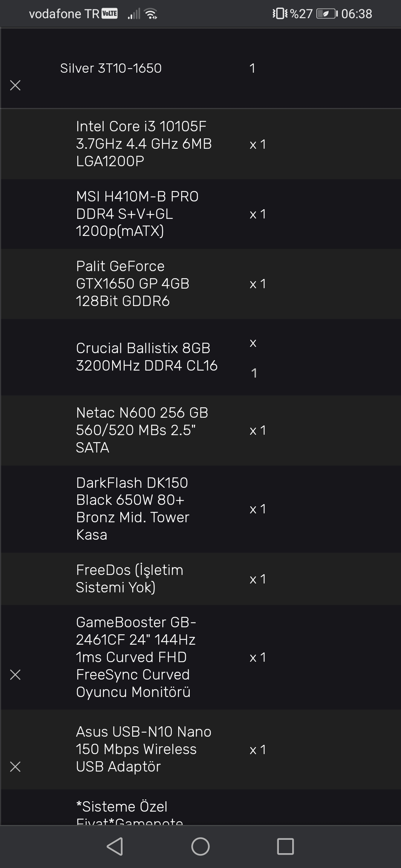Viewport: 401px width, 868px height.
Task: Tap the cellular signal bars icon
Action: 134,14
